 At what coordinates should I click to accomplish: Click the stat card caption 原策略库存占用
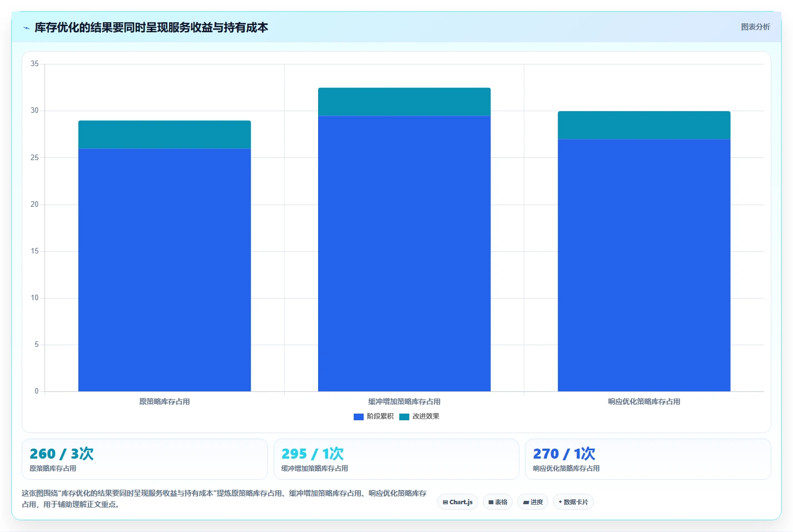(x=53, y=469)
